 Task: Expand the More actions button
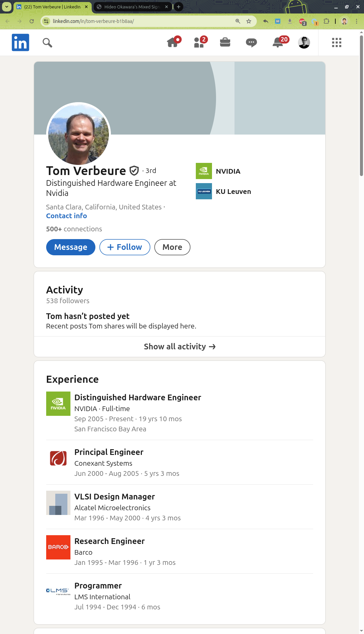172,247
